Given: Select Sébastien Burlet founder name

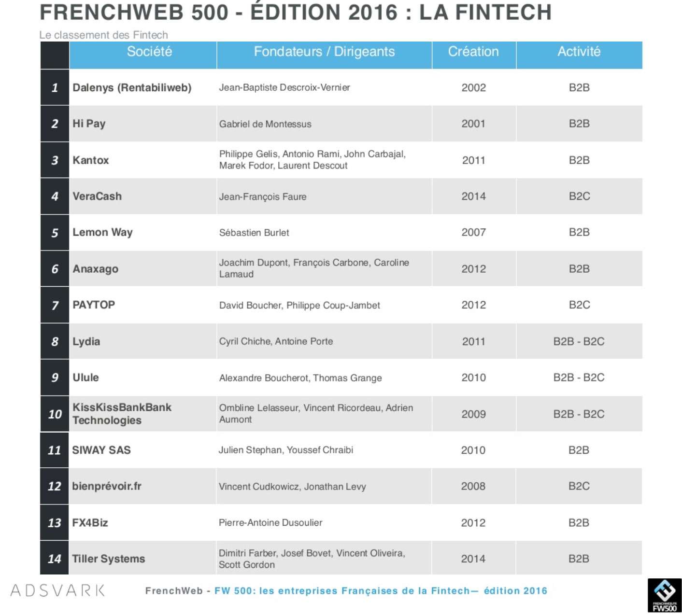Looking at the screenshot, I should click(x=254, y=233).
